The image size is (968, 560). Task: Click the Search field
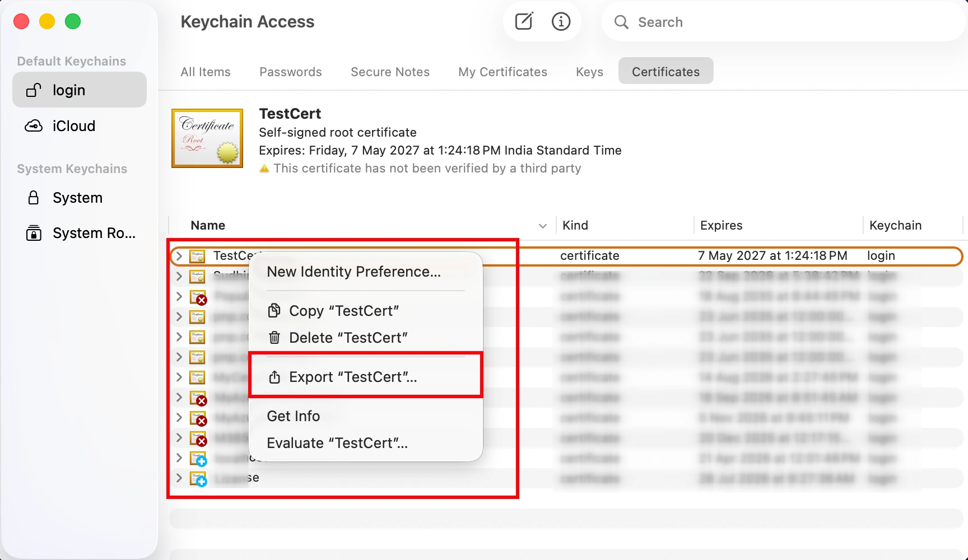click(x=784, y=22)
